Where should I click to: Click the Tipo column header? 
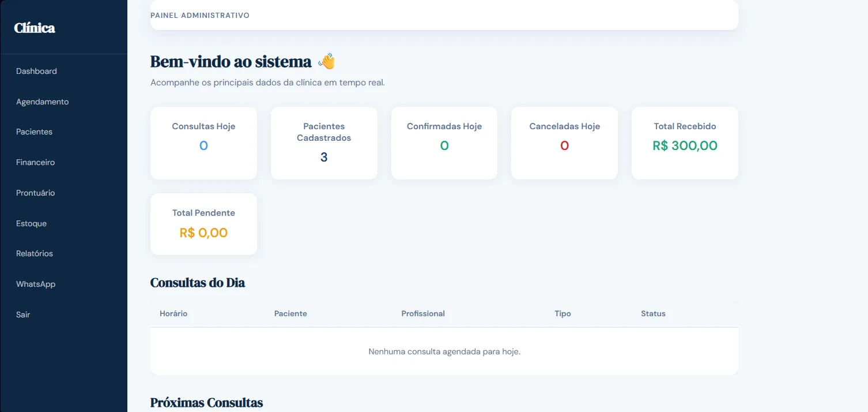[563, 313]
